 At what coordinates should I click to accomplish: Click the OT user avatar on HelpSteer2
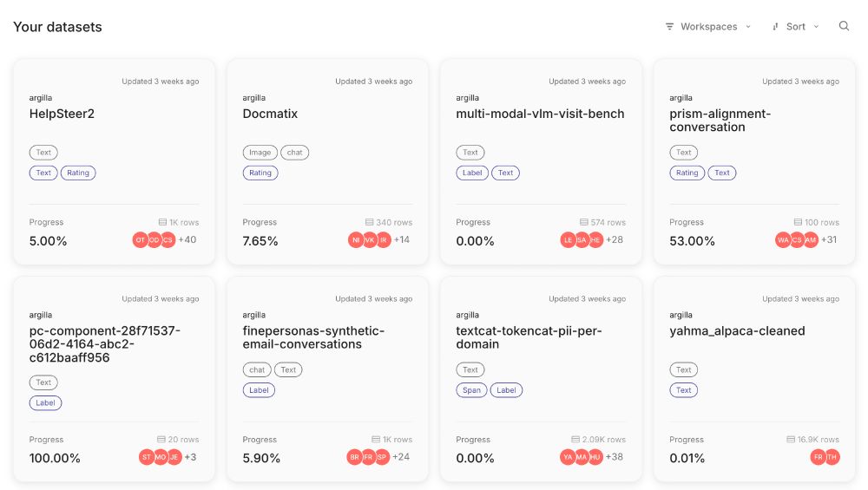tap(140, 240)
